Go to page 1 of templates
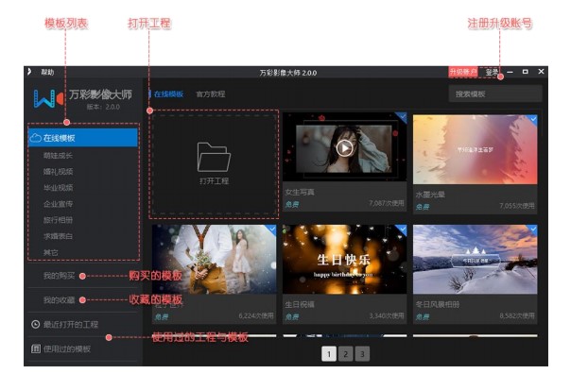 tap(329, 354)
